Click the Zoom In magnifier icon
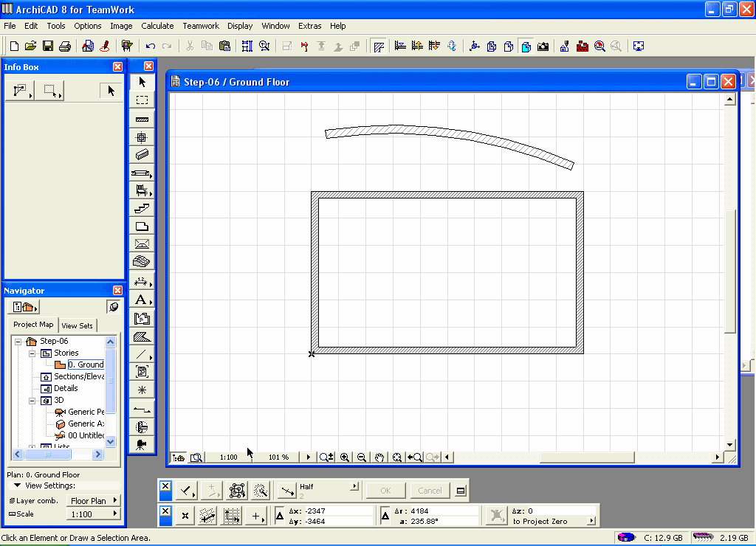 345,457
